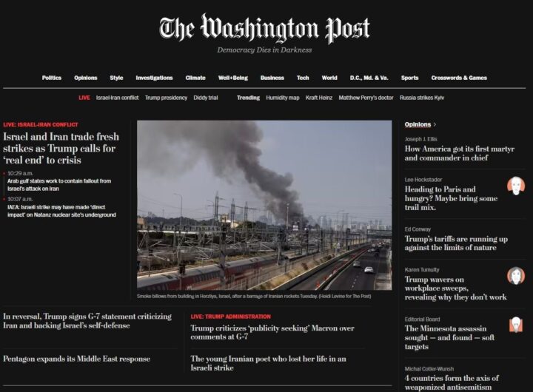This screenshot has width=533, height=392.
Task: Select the Investigations nav item
Action: click(154, 78)
